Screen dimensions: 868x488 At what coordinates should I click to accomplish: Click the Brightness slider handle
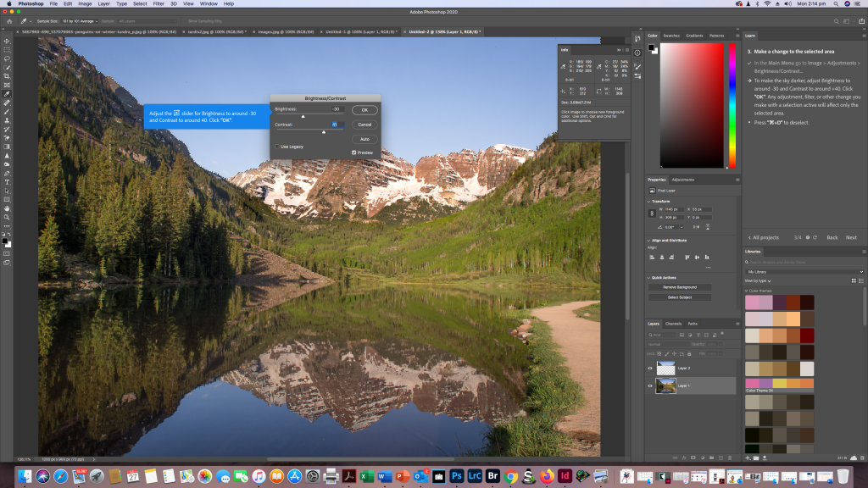[303, 117]
